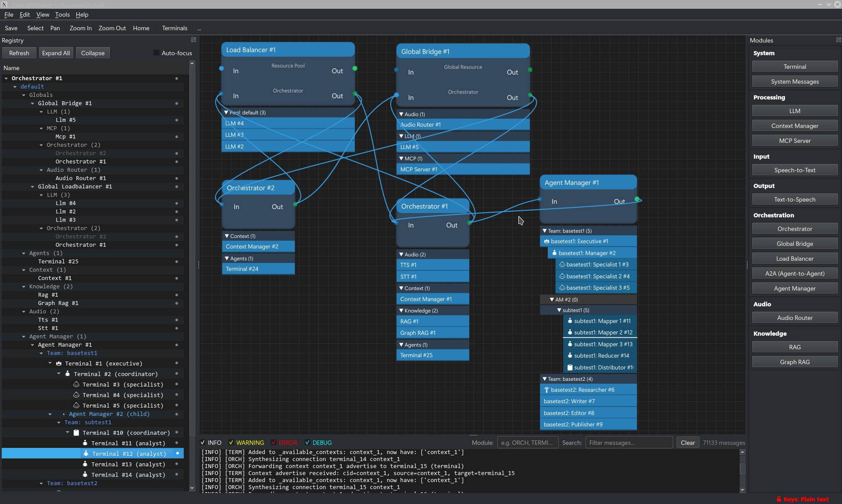Screen dimensions: 842x504
Task: Toggle the WARNING log filter off
Action: [232, 443]
